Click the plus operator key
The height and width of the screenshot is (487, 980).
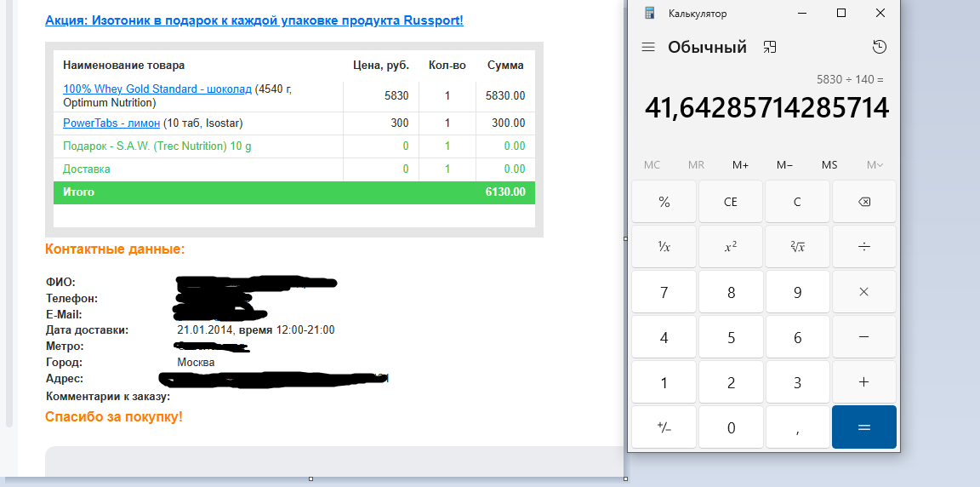863,382
